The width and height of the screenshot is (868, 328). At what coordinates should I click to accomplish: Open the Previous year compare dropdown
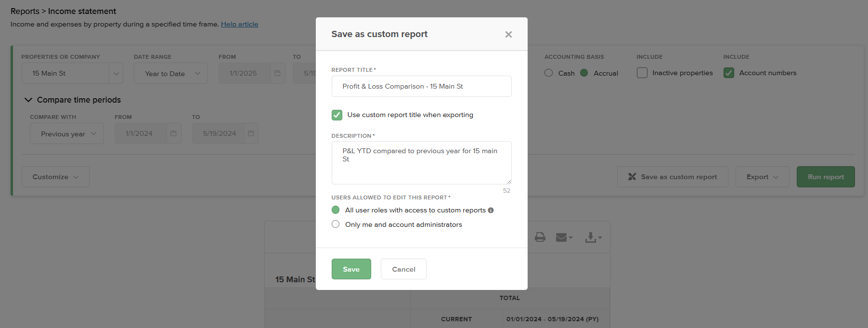pos(67,133)
